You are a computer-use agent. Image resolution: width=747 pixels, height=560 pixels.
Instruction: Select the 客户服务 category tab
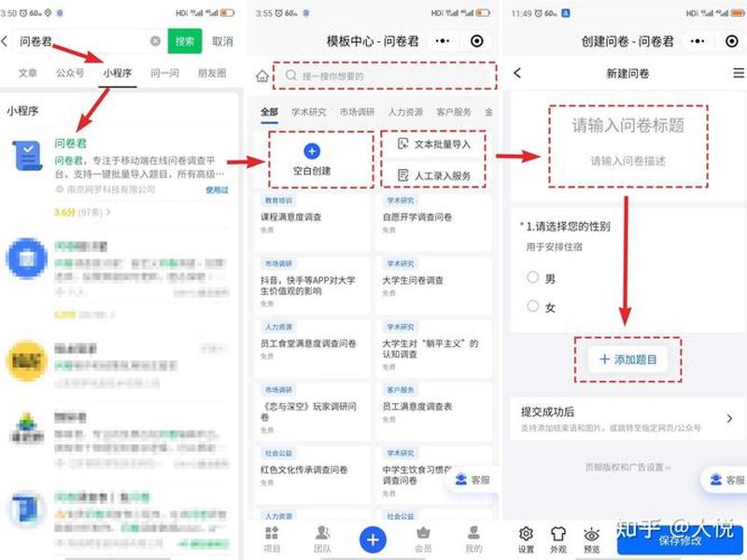click(454, 112)
